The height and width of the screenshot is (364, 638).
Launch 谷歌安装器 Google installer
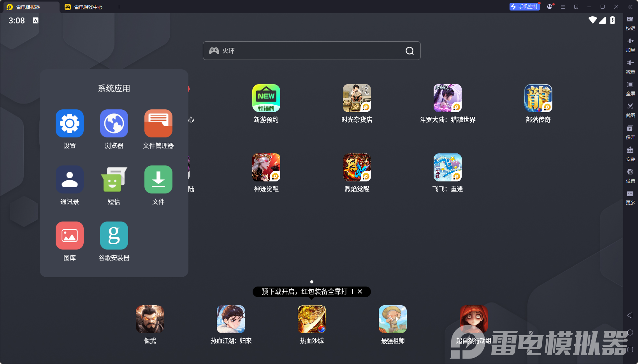click(114, 236)
